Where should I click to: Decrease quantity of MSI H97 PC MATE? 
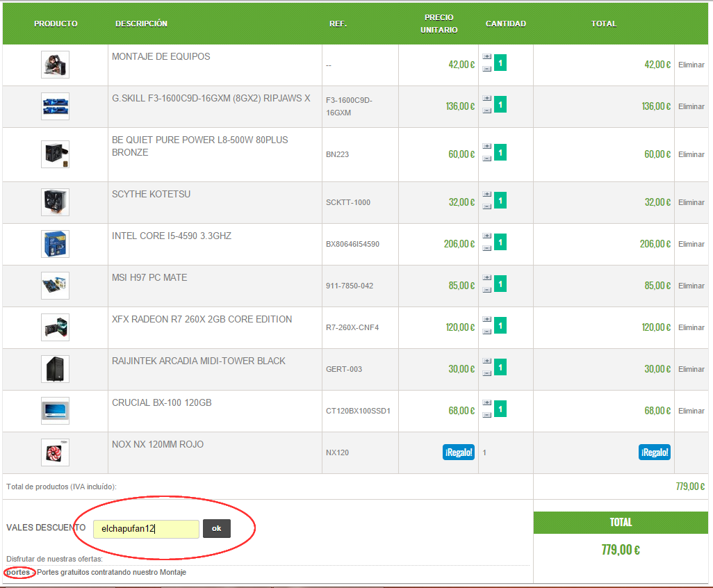click(x=487, y=290)
